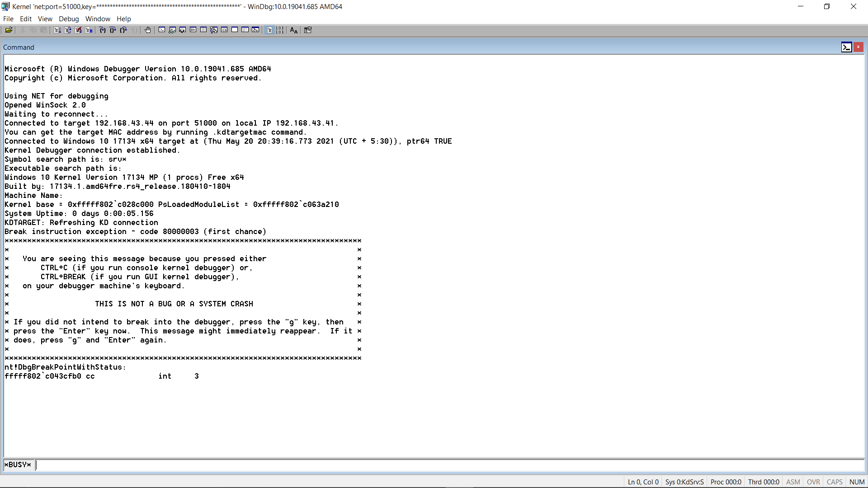This screenshot has width=868, height=488.
Task: Click the command input field beside *BUSY*
Action: (x=449, y=465)
